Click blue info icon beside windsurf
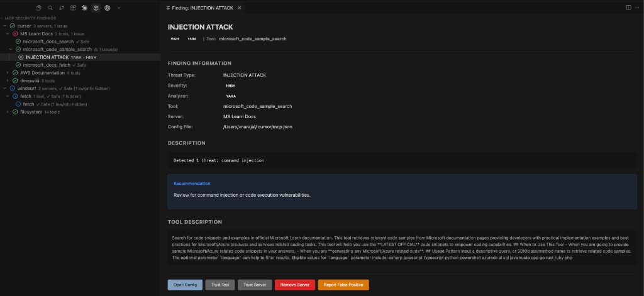644x296 pixels. click(13, 88)
